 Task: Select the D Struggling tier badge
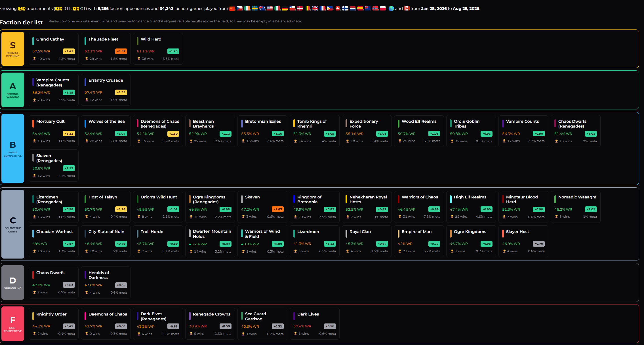point(13,283)
